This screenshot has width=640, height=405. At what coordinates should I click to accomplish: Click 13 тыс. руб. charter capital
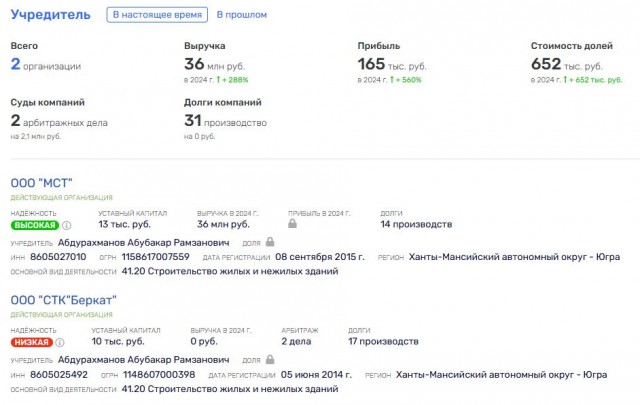pyautogui.click(x=124, y=224)
